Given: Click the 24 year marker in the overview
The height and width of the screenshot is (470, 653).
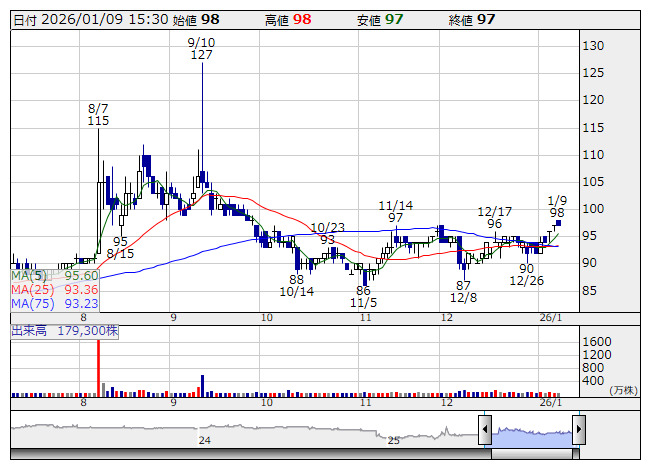Looking at the screenshot, I should [204, 440].
